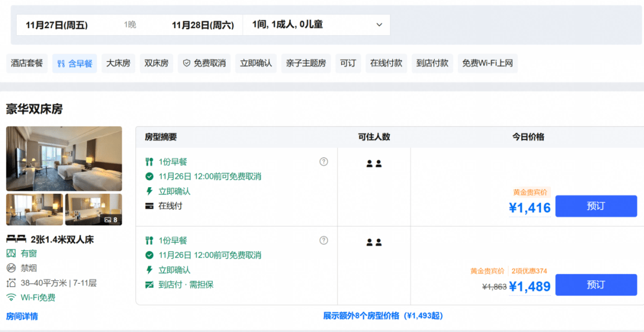Enable the 可订 filter
The width and height of the screenshot is (644, 332).
(348, 64)
